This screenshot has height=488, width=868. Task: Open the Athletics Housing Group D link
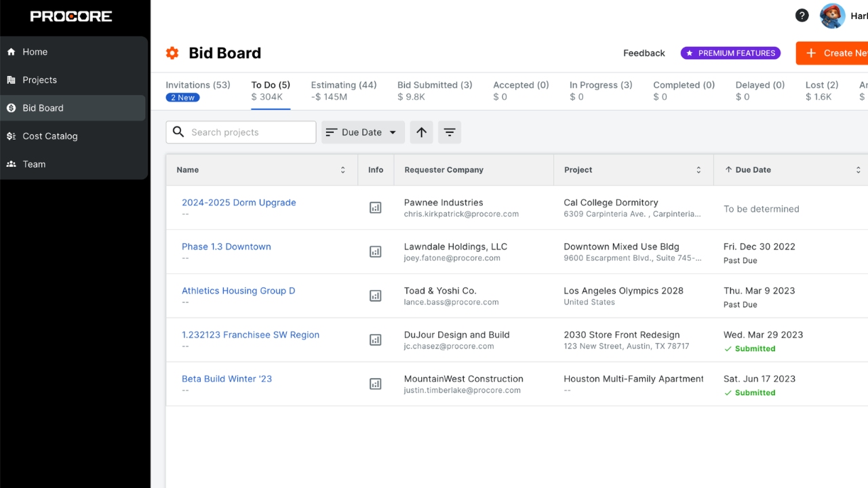coord(239,291)
